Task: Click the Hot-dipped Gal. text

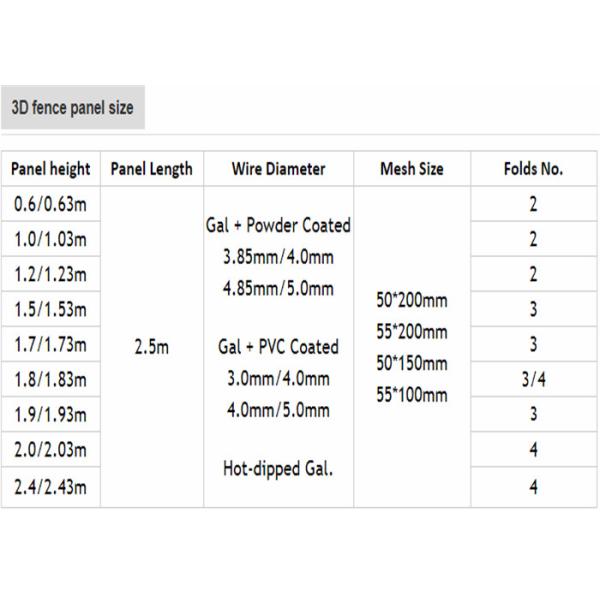Action: point(277,468)
